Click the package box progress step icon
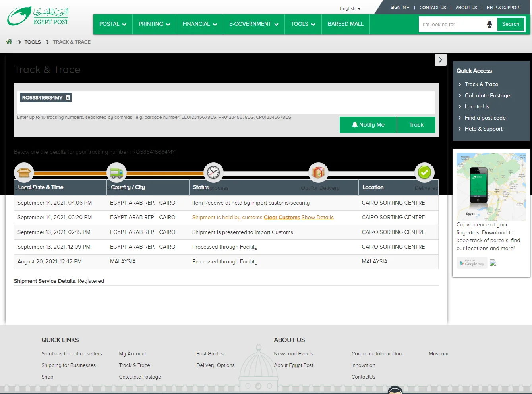The height and width of the screenshot is (394, 532). coord(24,173)
